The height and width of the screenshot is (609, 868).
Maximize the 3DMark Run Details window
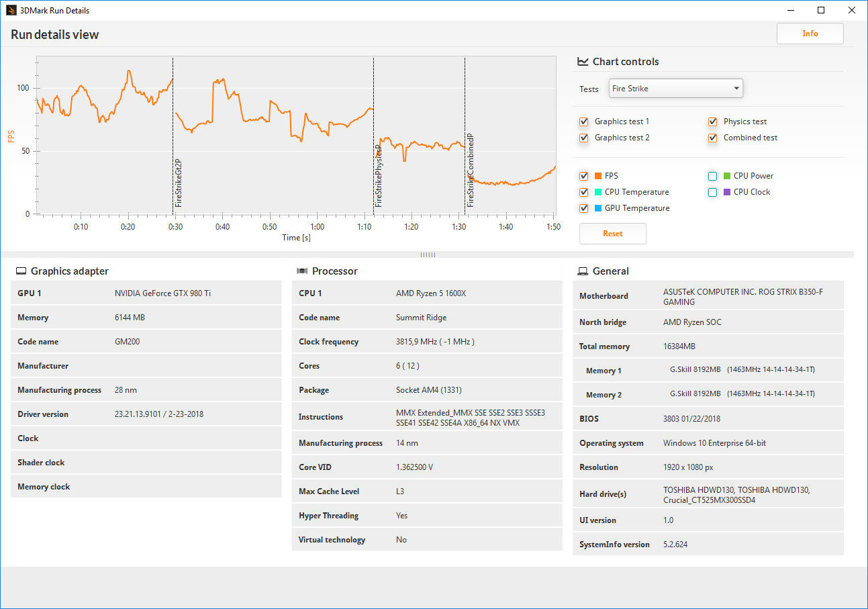(x=821, y=10)
